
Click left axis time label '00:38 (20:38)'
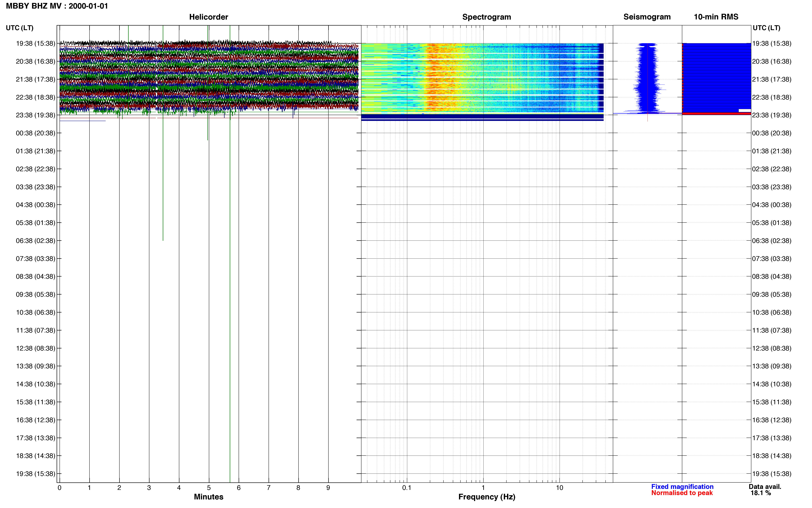click(36, 133)
